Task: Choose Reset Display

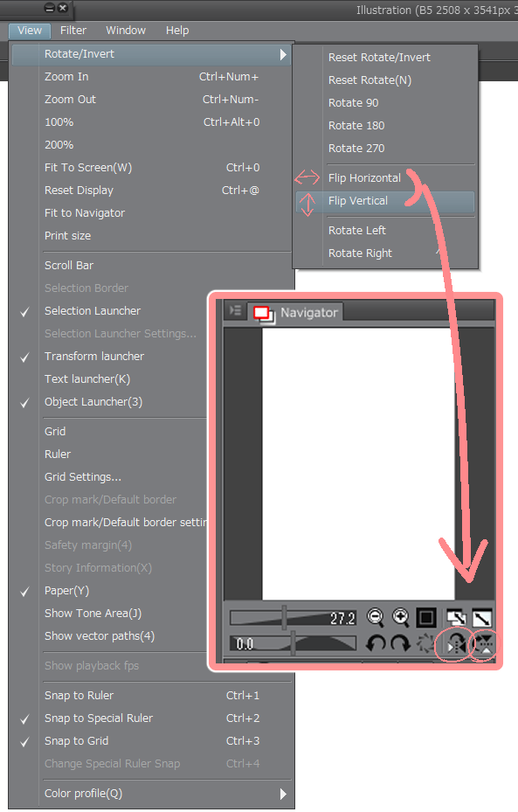Action: tap(151, 191)
